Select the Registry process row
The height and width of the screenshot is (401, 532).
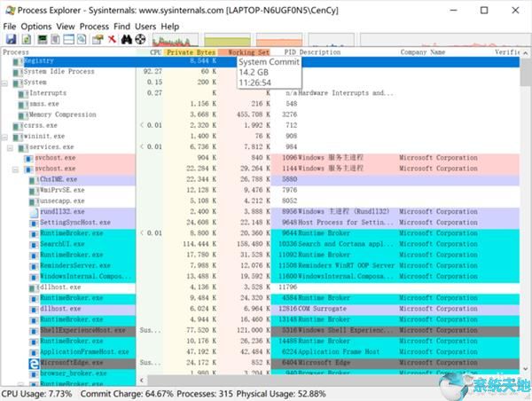(x=260, y=61)
